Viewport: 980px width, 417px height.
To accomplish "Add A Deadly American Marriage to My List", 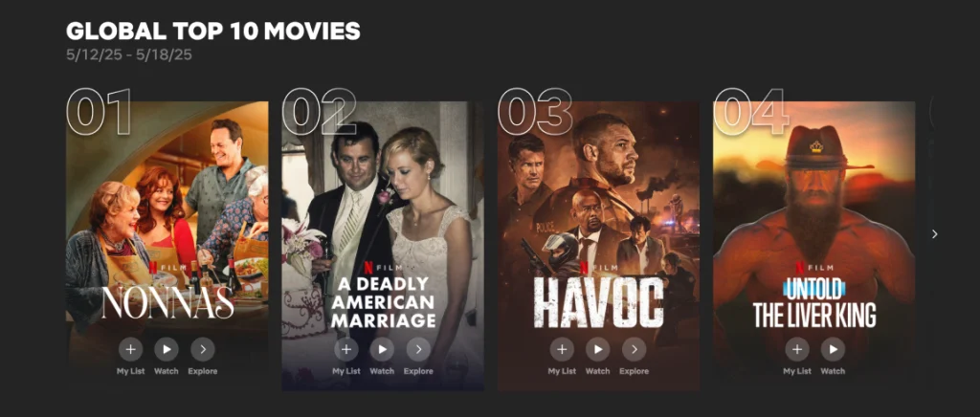I will coord(346,350).
